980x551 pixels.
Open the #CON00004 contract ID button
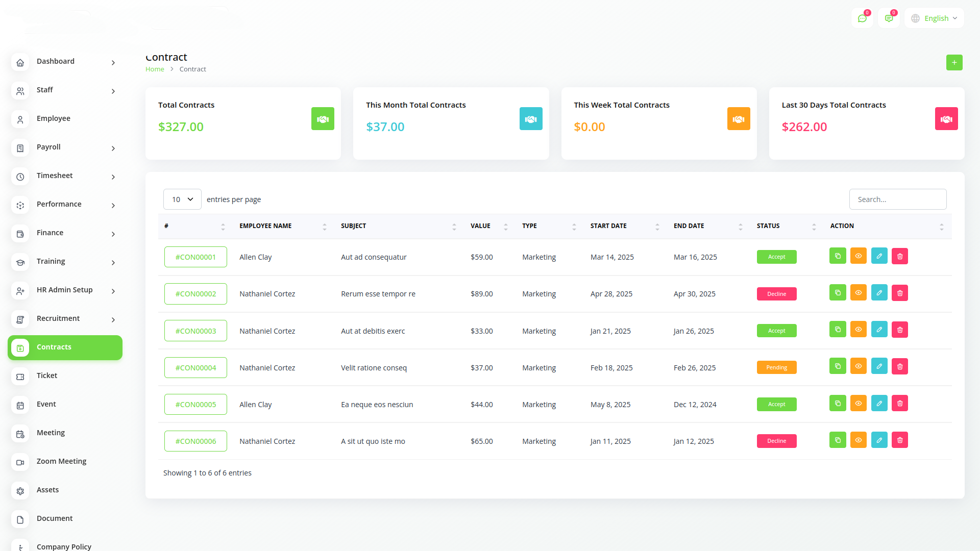tap(195, 368)
